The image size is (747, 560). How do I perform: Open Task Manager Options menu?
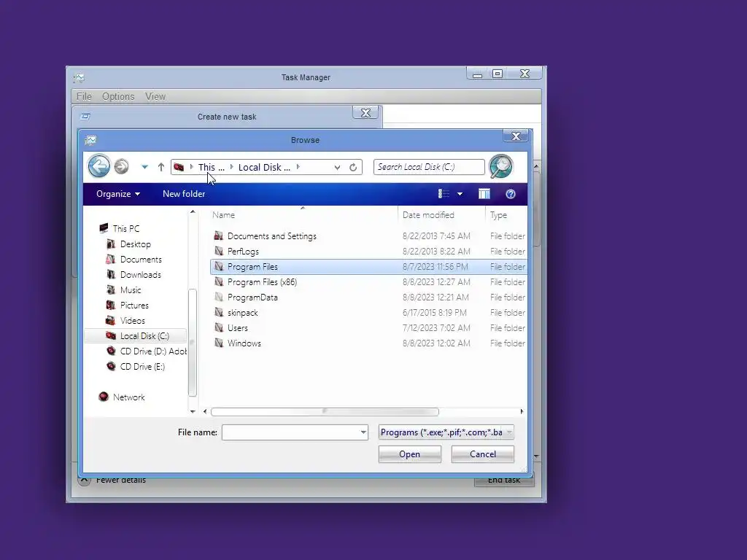click(x=118, y=96)
